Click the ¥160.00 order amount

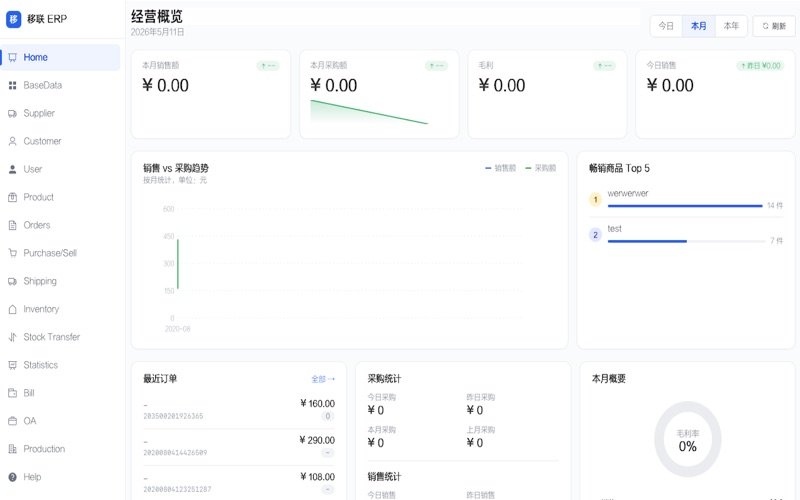click(x=317, y=404)
